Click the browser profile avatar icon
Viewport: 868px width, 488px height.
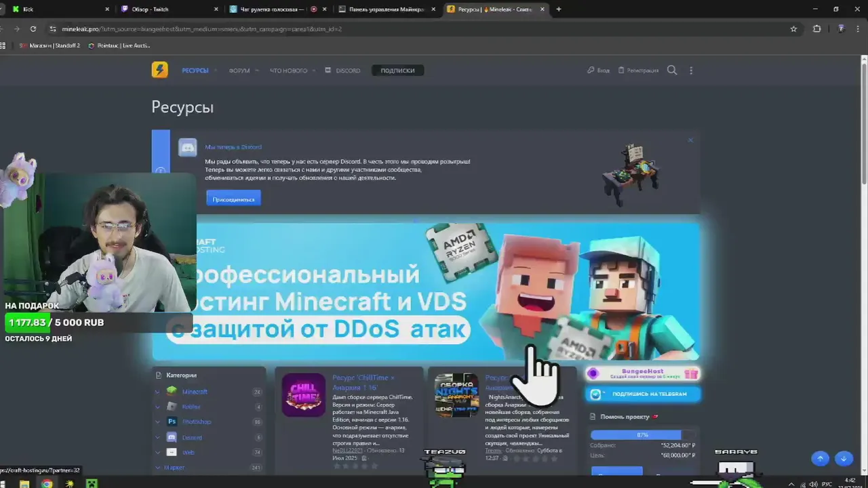(841, 29)
